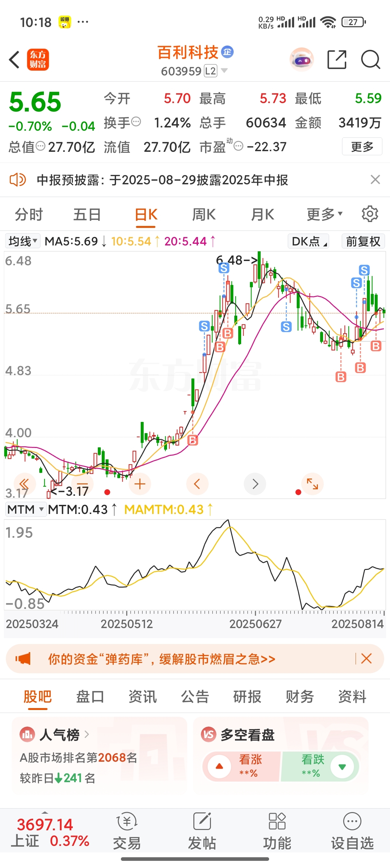Tap the 更多 button in quote panel

coord(362,146)
